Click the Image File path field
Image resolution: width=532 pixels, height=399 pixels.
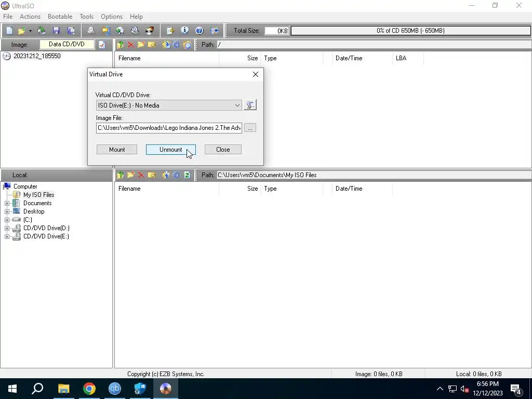coord(169,128)
